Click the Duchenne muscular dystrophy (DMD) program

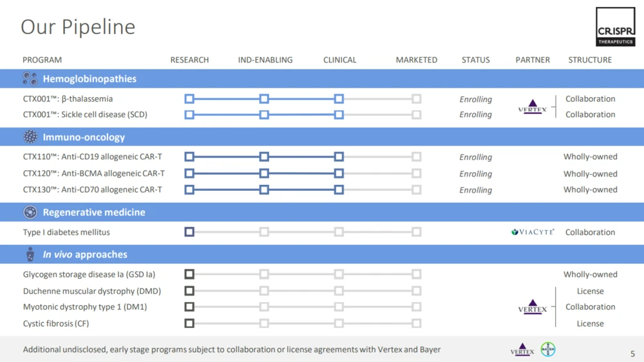point(92,291)
